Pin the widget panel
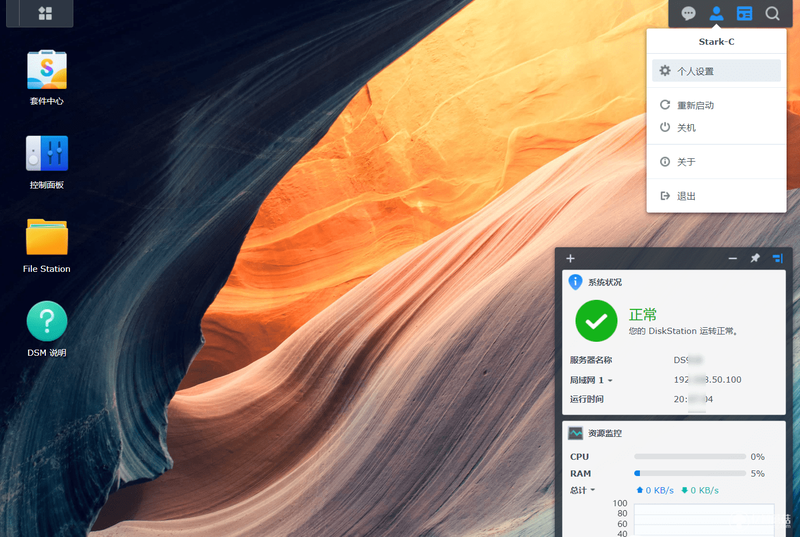Screen dimensions: 800x537 pos(755,259)
